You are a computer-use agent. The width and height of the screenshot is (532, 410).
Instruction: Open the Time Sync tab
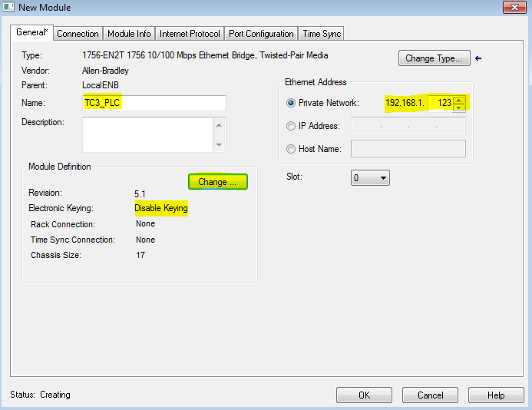click(322, 34)
